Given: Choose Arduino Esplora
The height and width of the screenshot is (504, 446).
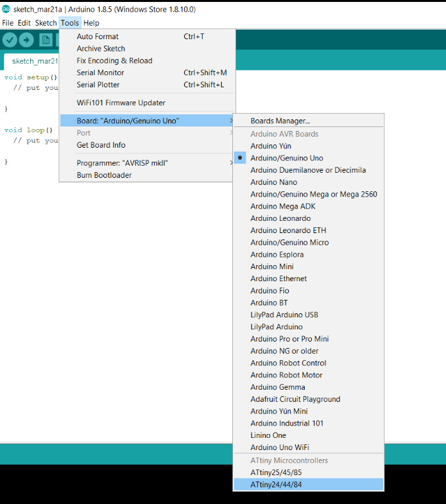Looking at the screenshot, I should 309,255.
